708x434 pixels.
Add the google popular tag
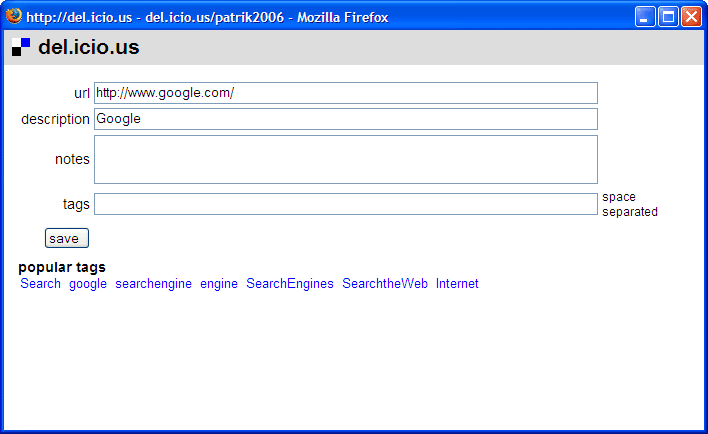tap(88, 284)
